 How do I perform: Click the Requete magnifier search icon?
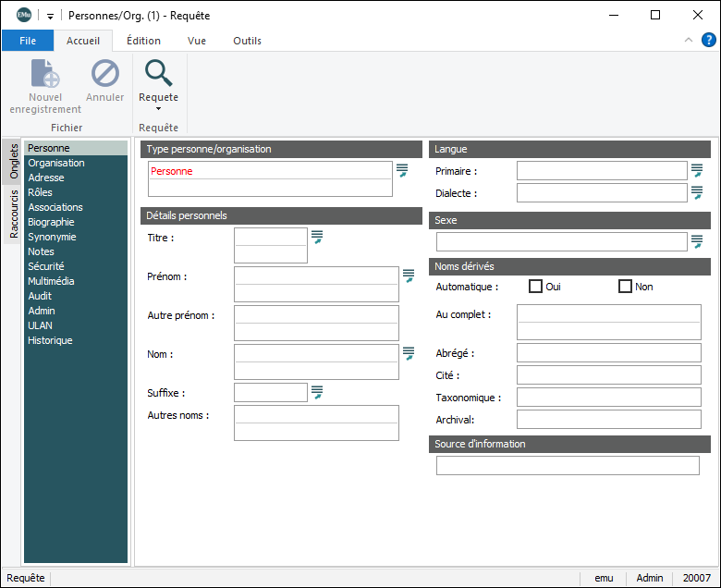coord(158,73)
